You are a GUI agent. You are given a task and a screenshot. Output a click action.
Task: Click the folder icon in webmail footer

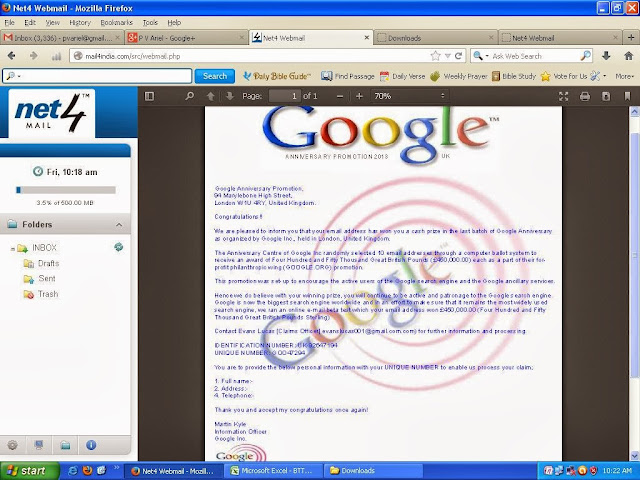coord(65,445)
